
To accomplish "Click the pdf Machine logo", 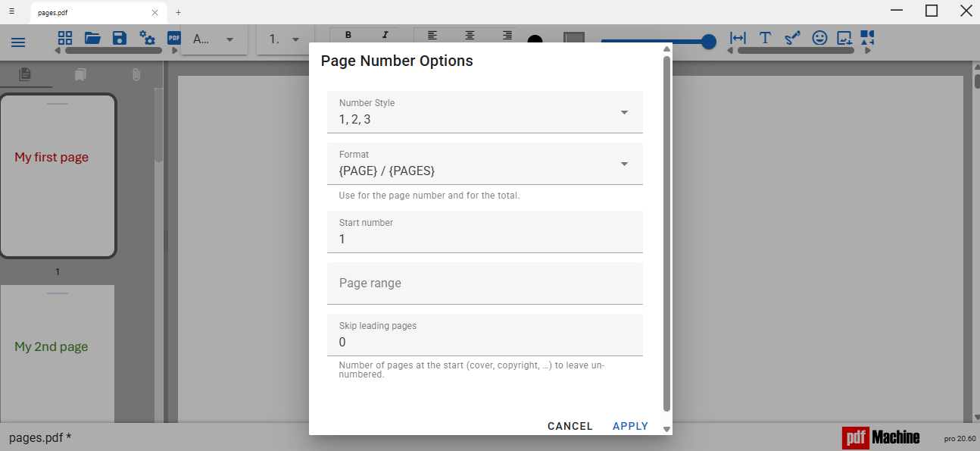I will [881, 437].
